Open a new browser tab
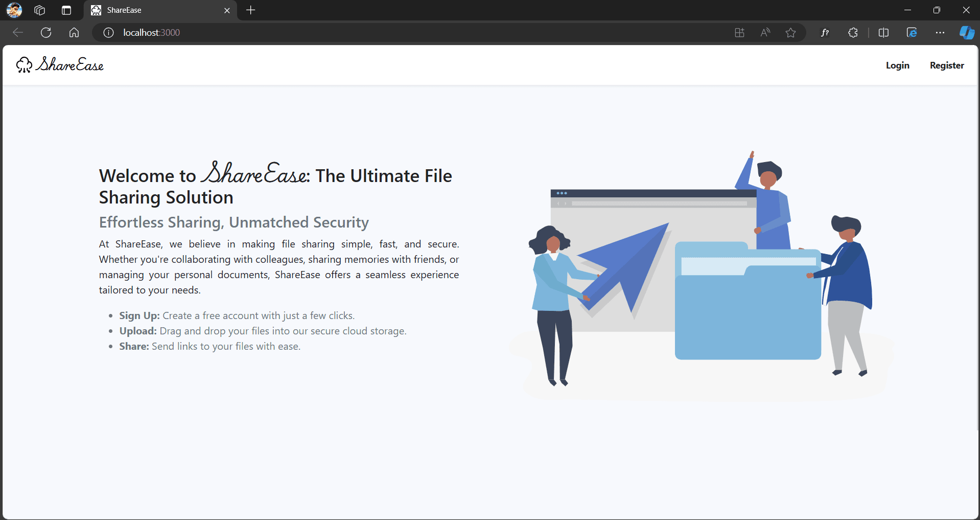980x520 pixels. click(250, 10)
